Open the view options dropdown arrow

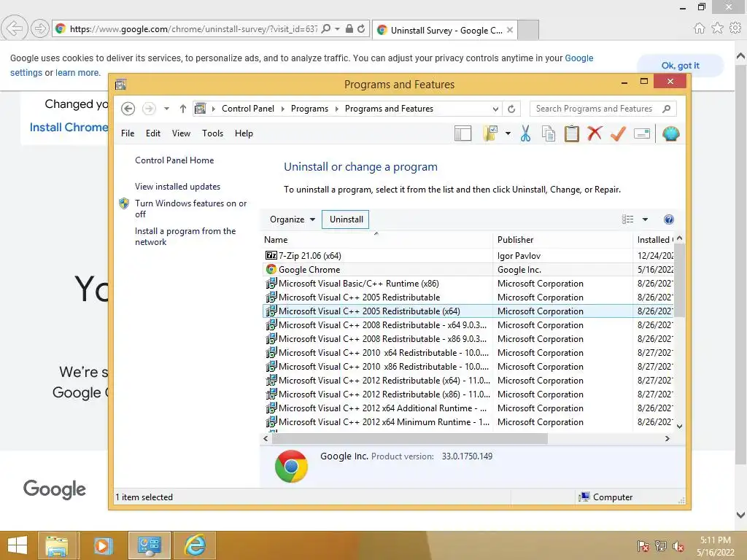pyautogui.click(x=645, y=219)
